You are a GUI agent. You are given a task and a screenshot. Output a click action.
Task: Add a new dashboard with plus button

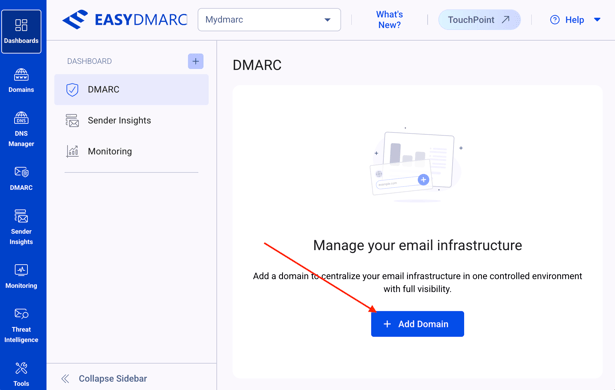[x=195, y=61]
